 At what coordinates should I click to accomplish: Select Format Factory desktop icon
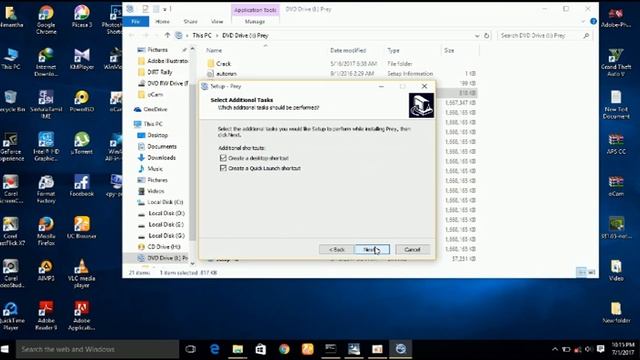tap(46, 189)
